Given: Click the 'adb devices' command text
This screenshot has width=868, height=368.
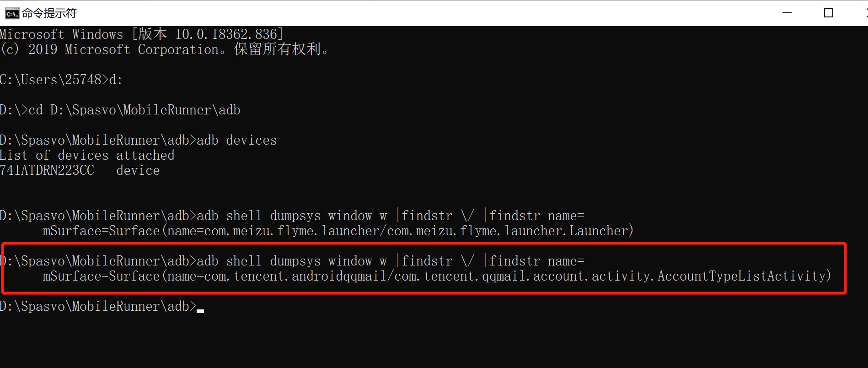Looking at the screenshot, I should tap(236, 140).
